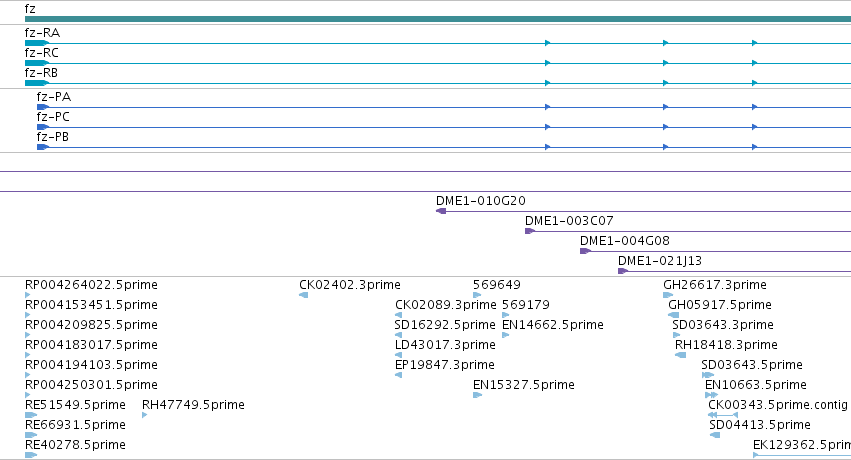Click RE51549.5prime arrow glyph
This screenshot has width=851, height=460.
(x=31, y=415)
